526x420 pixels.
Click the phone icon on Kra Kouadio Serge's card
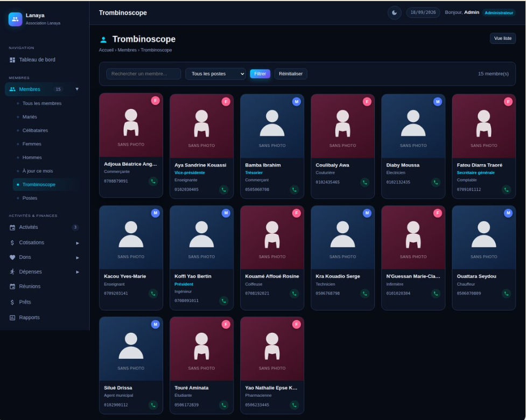364,293
